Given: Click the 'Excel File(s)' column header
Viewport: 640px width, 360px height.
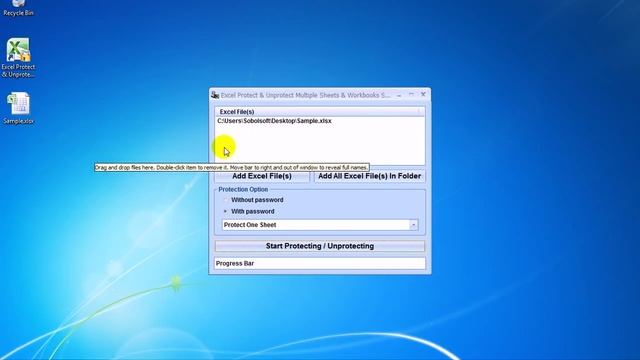Looking at the screenshot, I should coord(320,111).
